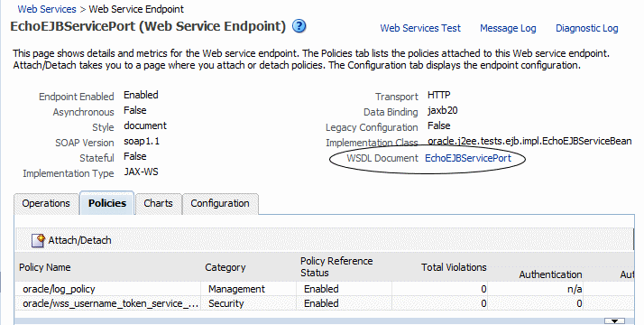Expand the dropdown arrow below the policies table
This screenshot has height=325, width=644.
coord(614,320)
